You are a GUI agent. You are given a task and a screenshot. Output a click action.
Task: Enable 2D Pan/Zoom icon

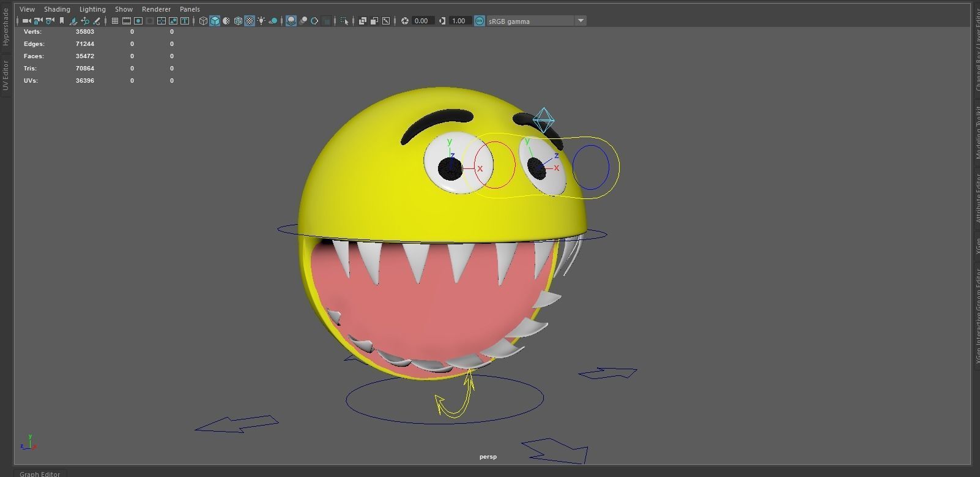point(85,21)
